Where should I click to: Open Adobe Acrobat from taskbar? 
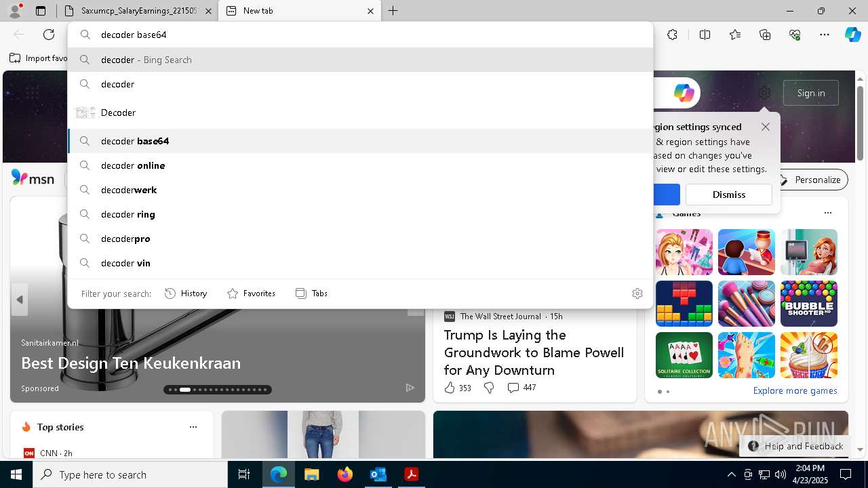tap(411, 474)
